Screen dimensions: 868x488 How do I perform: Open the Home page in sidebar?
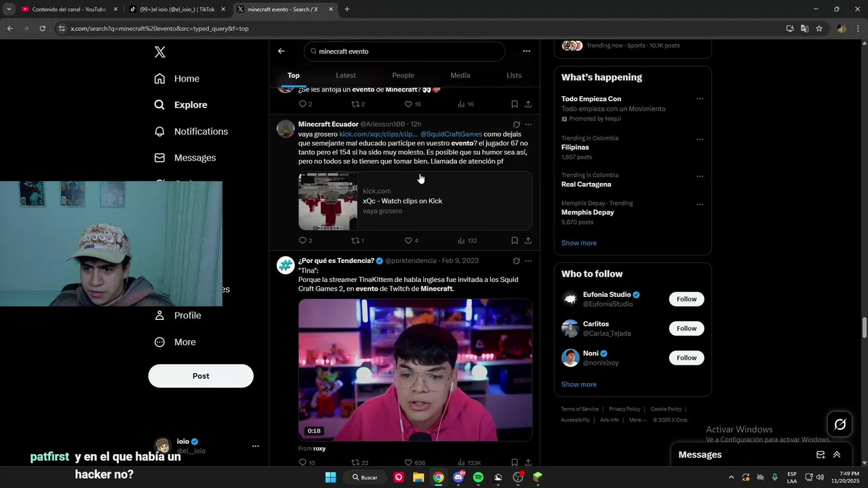click(x=176, y=79)
